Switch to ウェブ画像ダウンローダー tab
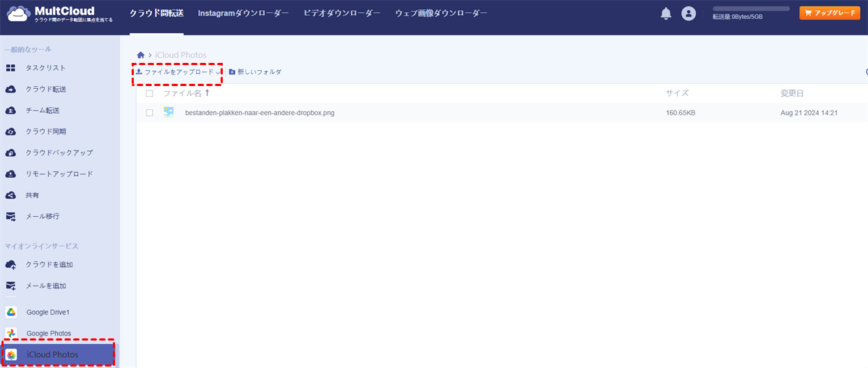This screenshot has height=368, width=868. pyautogui.click(x=441, y=13)
